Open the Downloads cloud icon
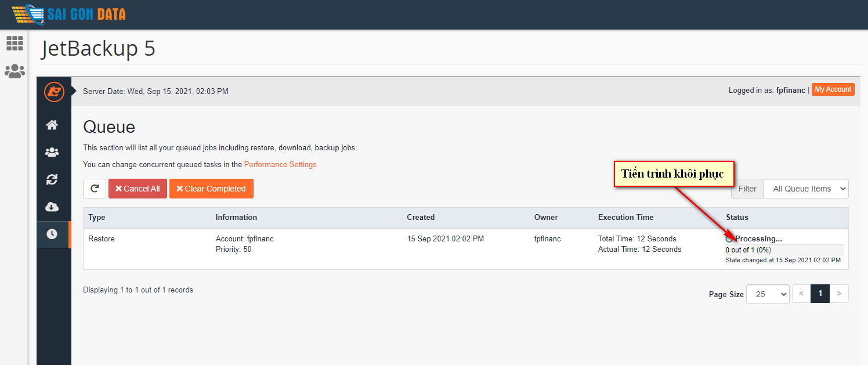 pos(52,207)
